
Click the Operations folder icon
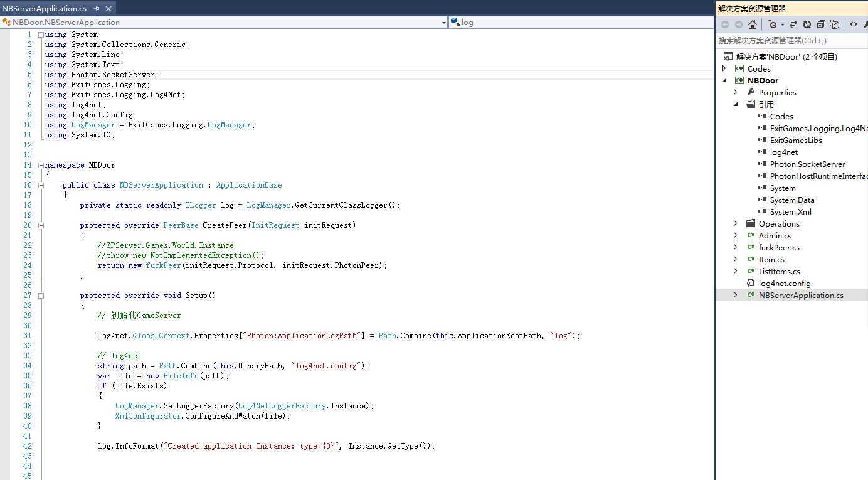(x=751, y=223)
